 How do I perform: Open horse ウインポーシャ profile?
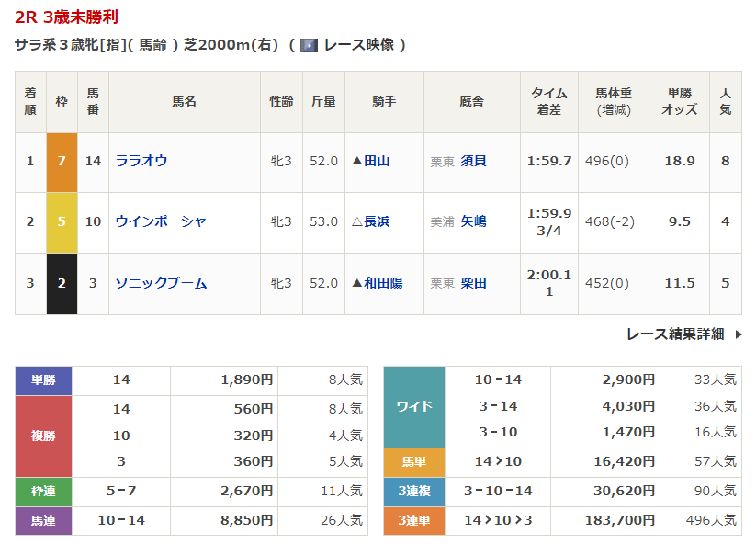(x=161, y=221)
